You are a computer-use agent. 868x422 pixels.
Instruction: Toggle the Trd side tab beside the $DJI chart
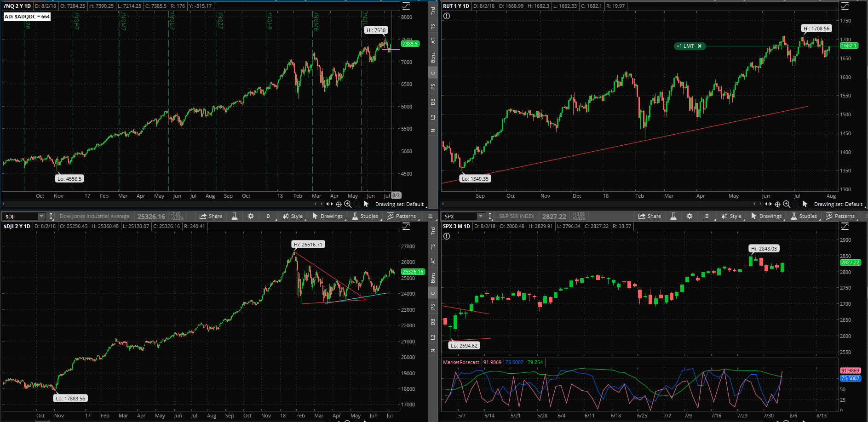point(433,231)
